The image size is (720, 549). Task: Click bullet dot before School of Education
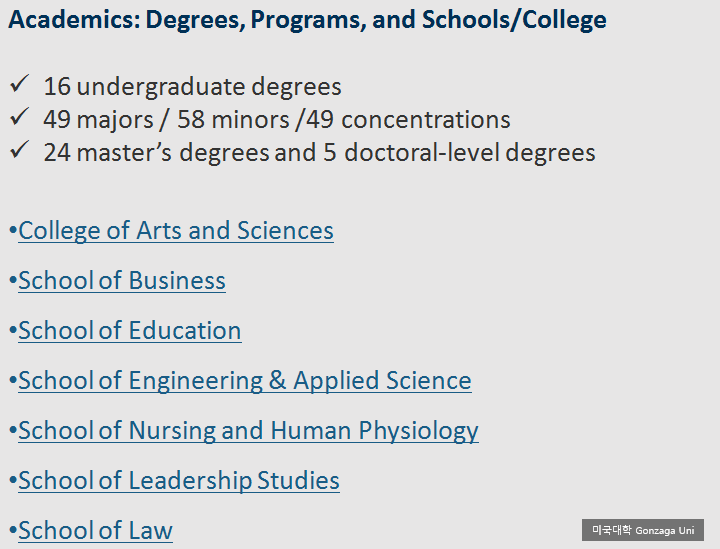pos(12,332)
